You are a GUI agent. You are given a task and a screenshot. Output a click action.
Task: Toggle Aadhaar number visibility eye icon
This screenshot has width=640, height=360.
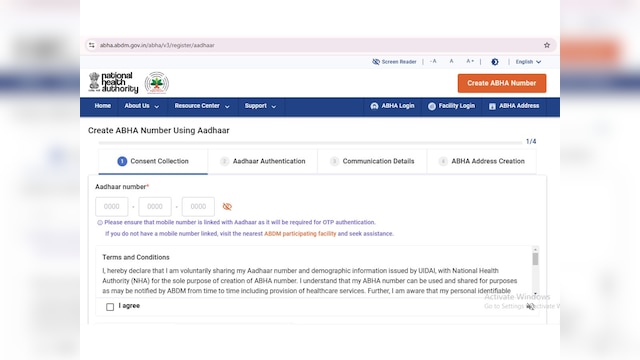pos(227,207)
